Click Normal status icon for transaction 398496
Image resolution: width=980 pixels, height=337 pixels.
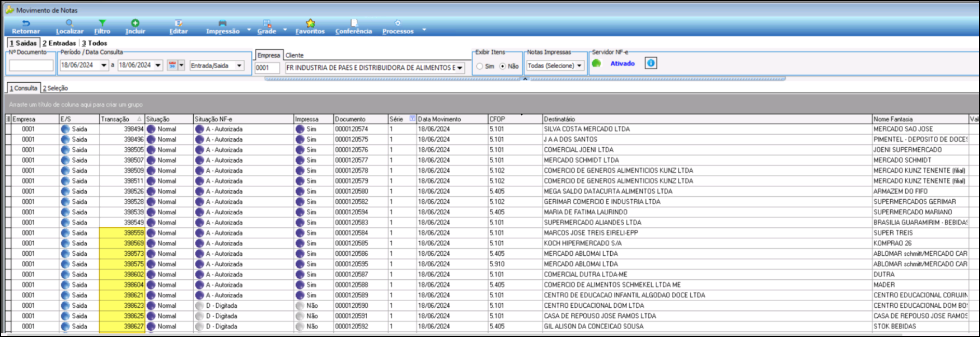click(x=151, y=139)
